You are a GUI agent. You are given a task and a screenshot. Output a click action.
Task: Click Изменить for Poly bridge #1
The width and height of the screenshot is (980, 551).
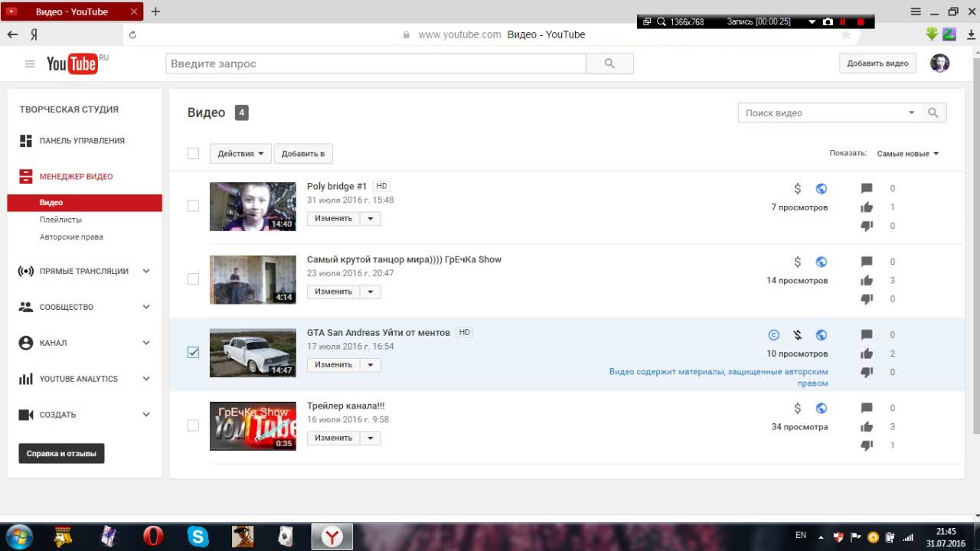pos(334,218)
